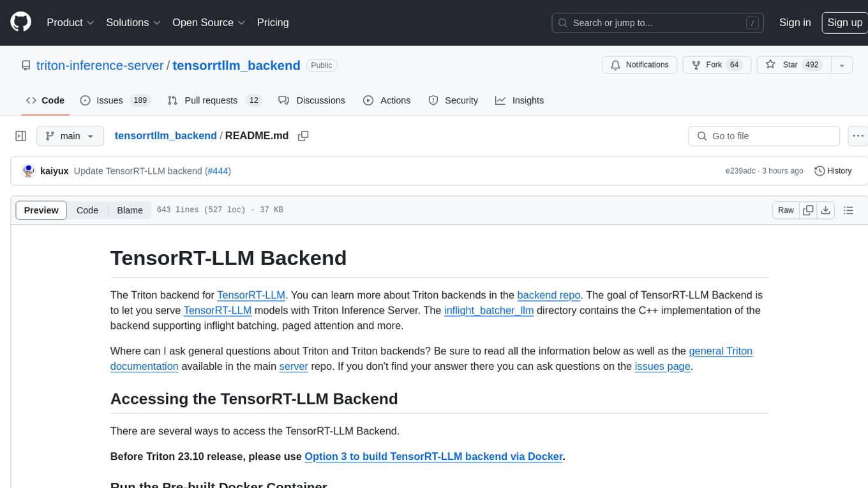Open triton-inference-server organization link

100,65
